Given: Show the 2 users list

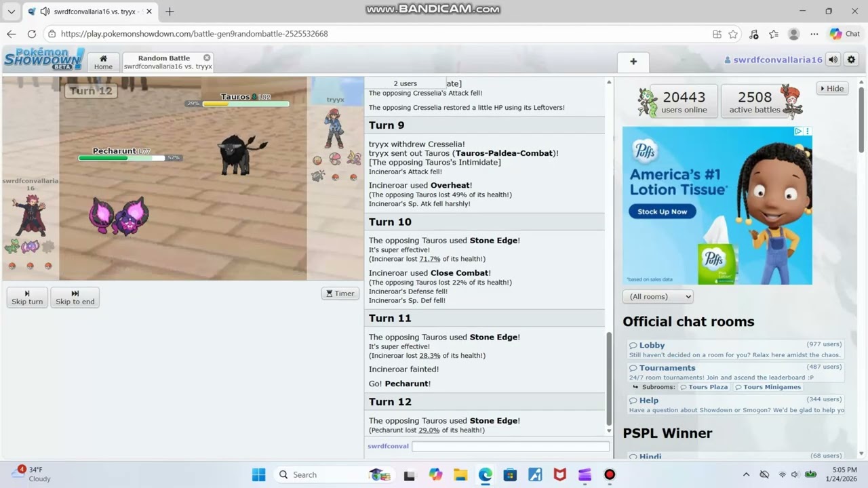Looking at the screenshot, I should coord(405,83).
